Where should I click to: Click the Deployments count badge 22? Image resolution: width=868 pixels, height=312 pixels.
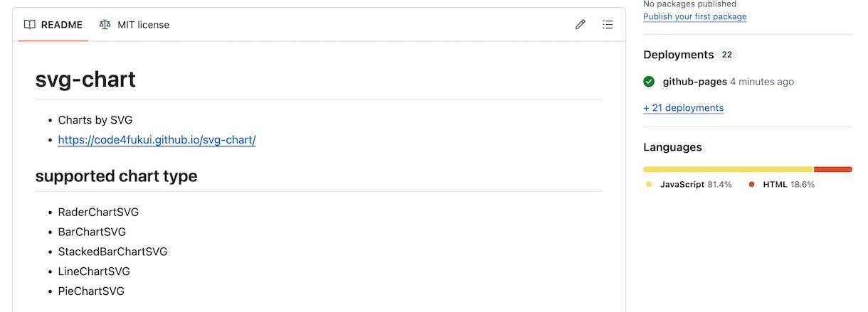(726, 55)
